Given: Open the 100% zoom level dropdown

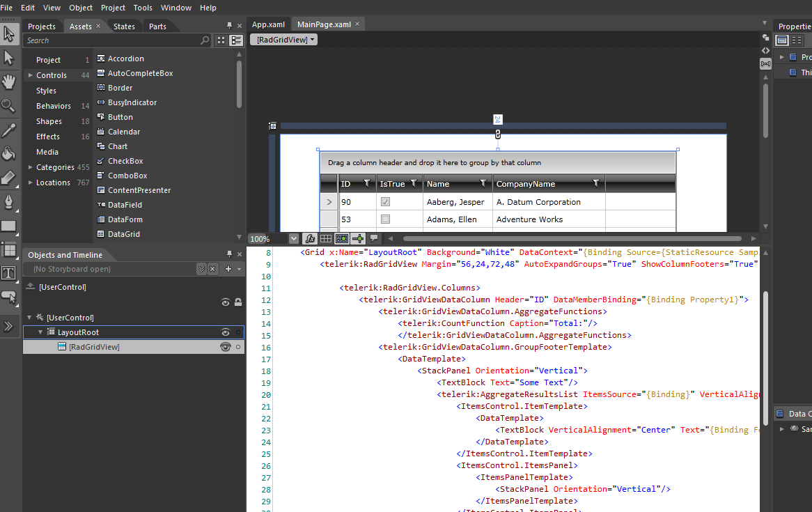Looking at the screenshot, I should (294, 239).
